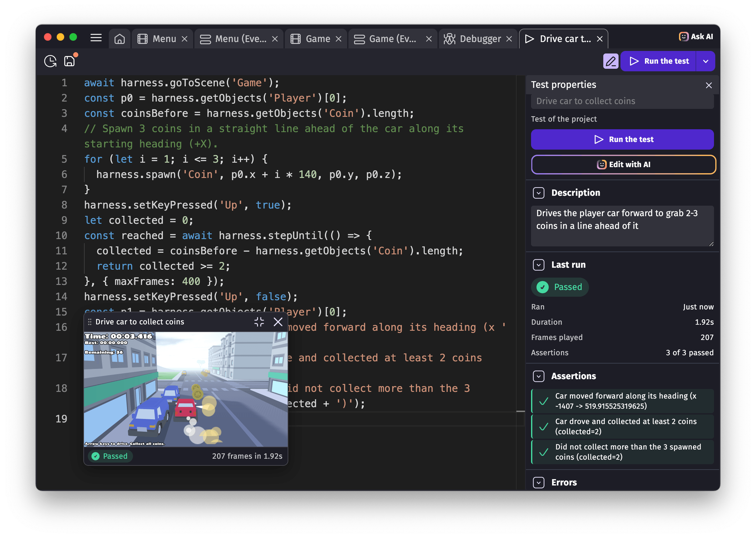Switch to the Game (Events) tab
Image resolution: width=756 pixels, height=538 pixels.
[392, 39]
